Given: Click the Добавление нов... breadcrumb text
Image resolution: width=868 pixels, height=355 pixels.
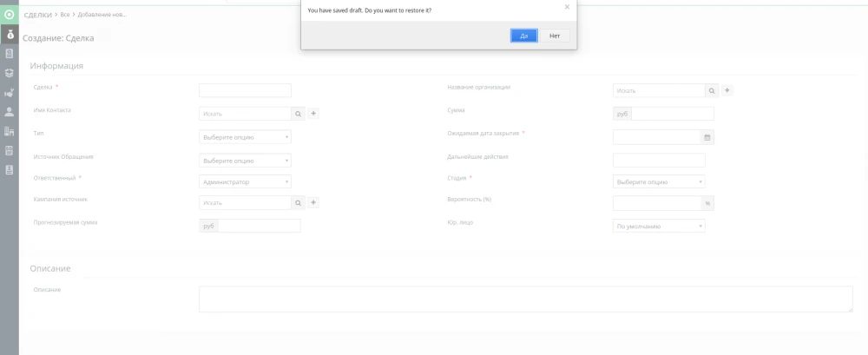Looking at the screenshot, I should pyautogui.click(x=102, y=15).
